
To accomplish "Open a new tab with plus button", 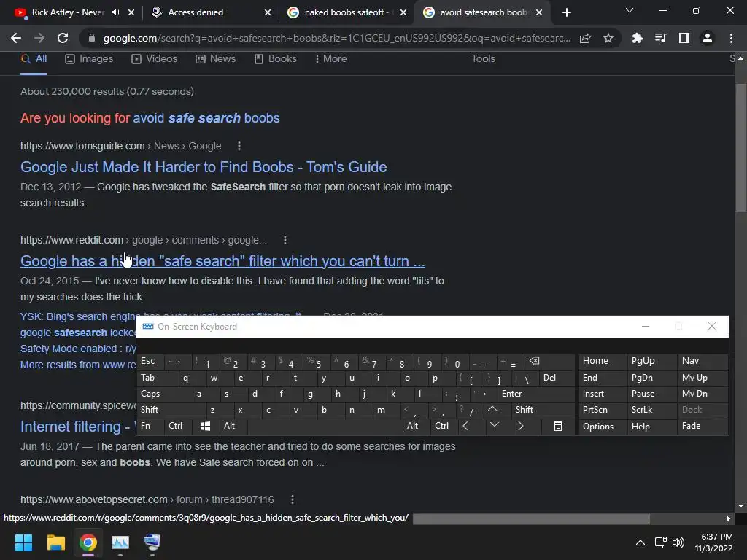I will (x=566, y=12).
